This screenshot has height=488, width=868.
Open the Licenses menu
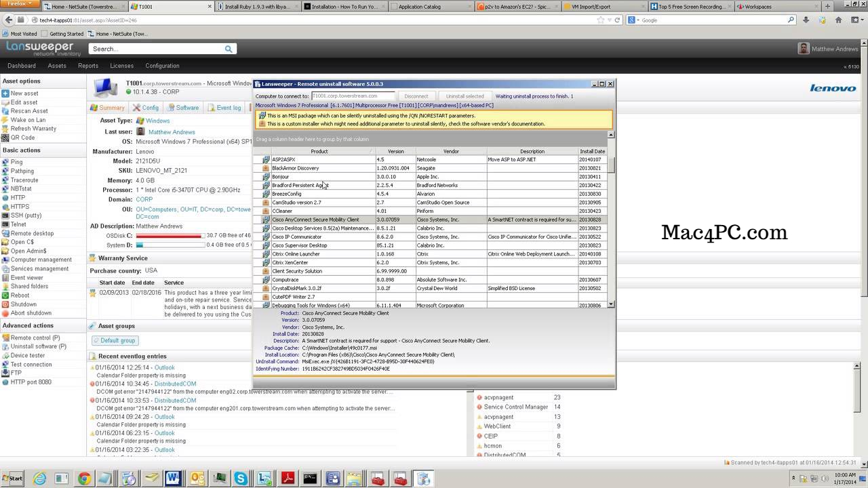[x=122, y=66]
